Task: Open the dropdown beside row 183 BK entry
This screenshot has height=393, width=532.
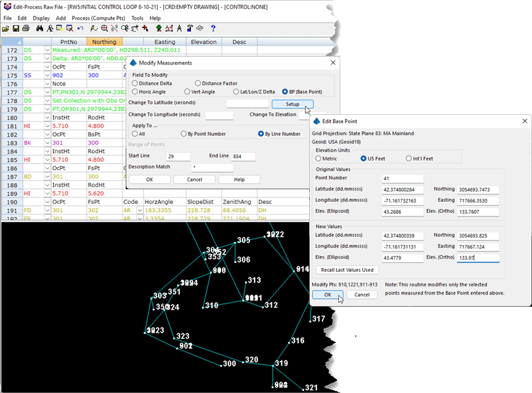Action: [46, 143]
